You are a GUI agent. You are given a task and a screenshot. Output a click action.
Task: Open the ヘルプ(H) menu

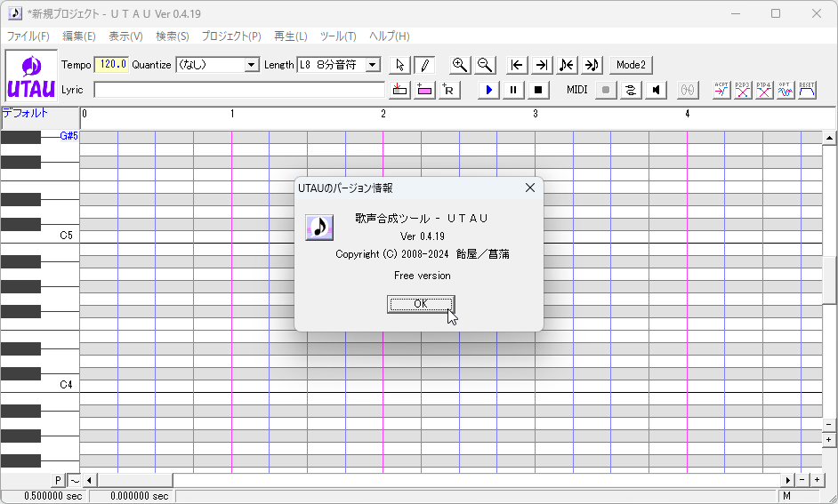(390, 36)
